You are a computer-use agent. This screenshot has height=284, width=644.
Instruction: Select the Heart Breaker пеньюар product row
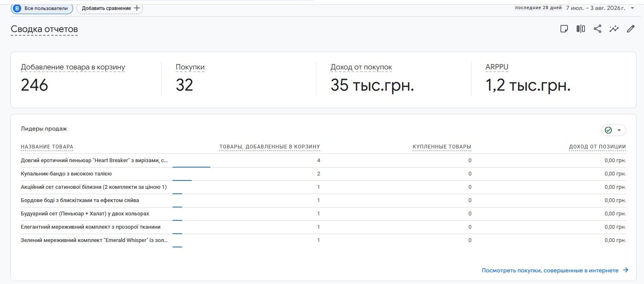[x=323, y=161]
